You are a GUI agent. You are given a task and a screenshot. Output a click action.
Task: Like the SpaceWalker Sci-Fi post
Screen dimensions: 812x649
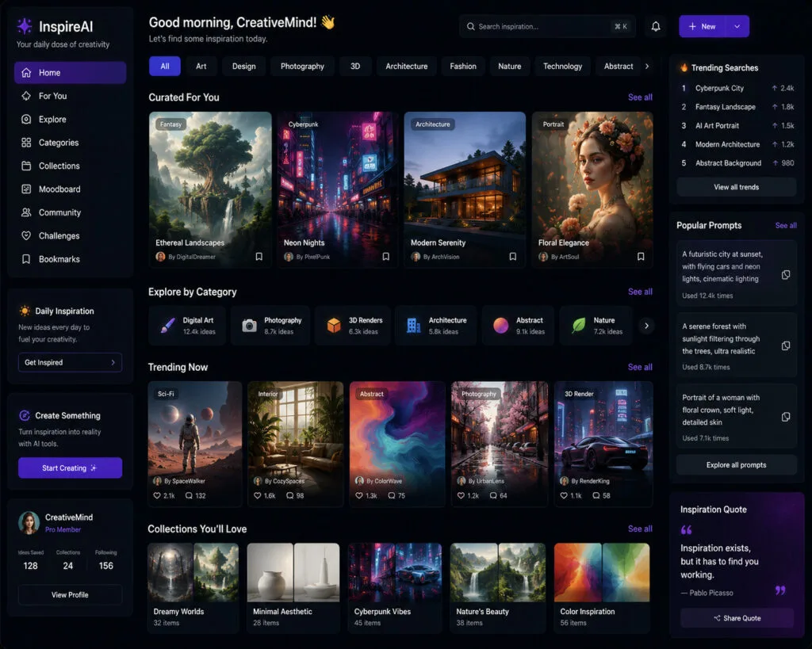[x=157, y=495]
